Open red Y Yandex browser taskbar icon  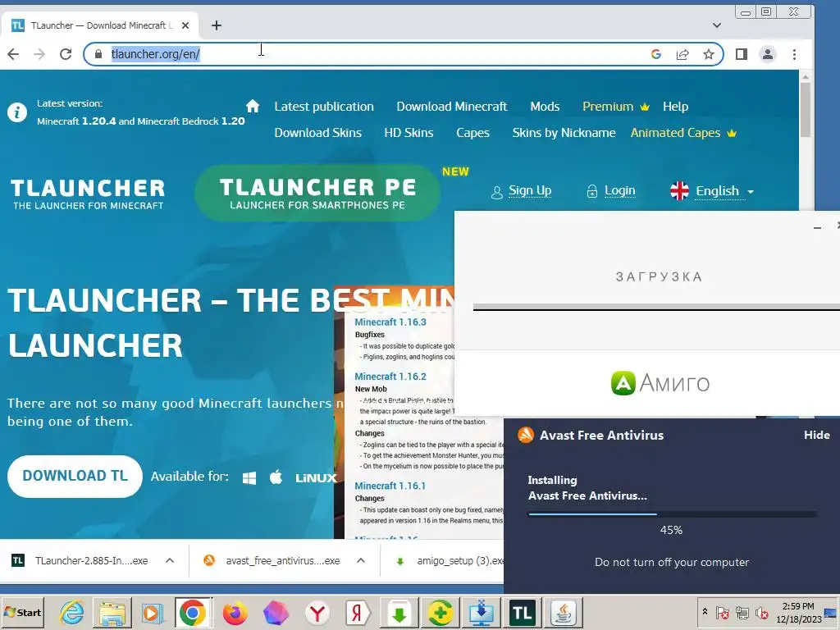click(317, 612)
